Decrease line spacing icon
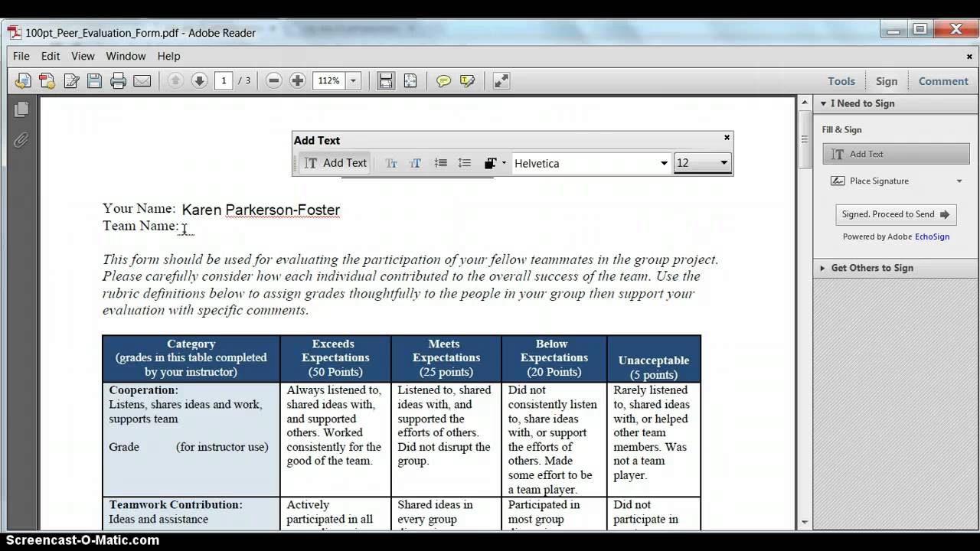The width and height of the screenshot is (980, 551). pyautogui.click(x=440, y=163)
